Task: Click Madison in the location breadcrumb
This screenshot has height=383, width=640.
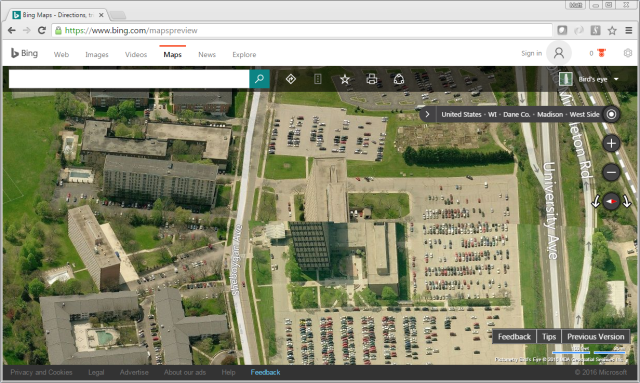Action: [x=550, y=114]
